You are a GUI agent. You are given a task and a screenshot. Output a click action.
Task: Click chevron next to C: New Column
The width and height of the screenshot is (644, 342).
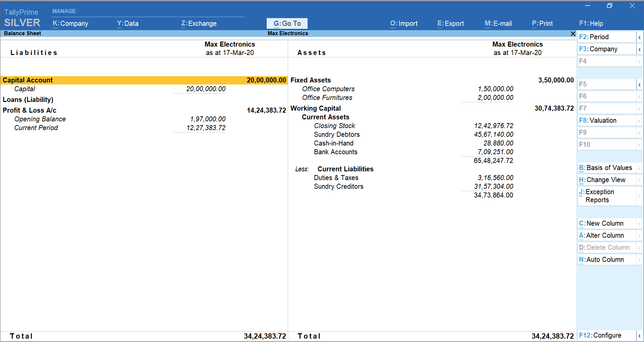(640, 224)
